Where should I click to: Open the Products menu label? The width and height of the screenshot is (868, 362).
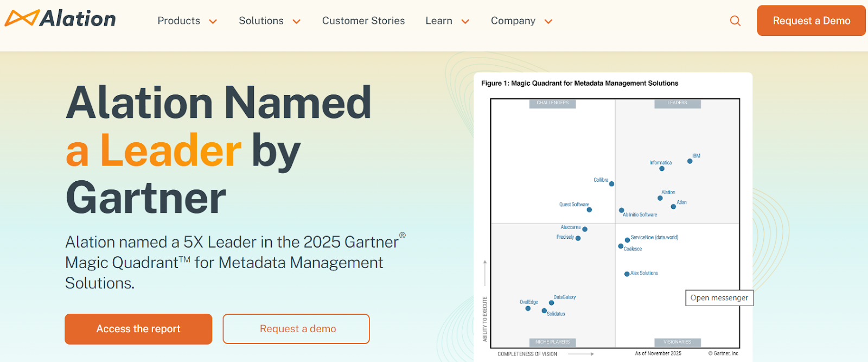178,21
